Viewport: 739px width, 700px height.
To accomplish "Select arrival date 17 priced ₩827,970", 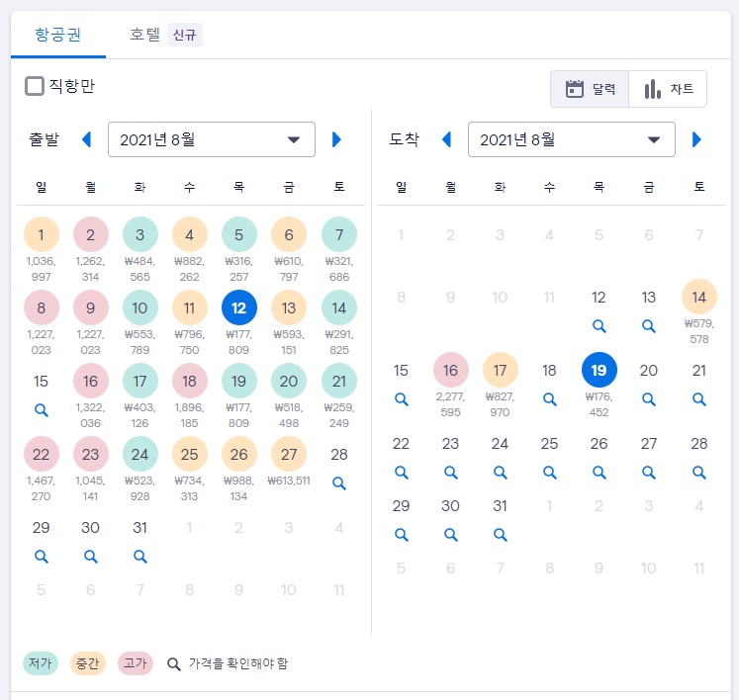I will (500, 370).
